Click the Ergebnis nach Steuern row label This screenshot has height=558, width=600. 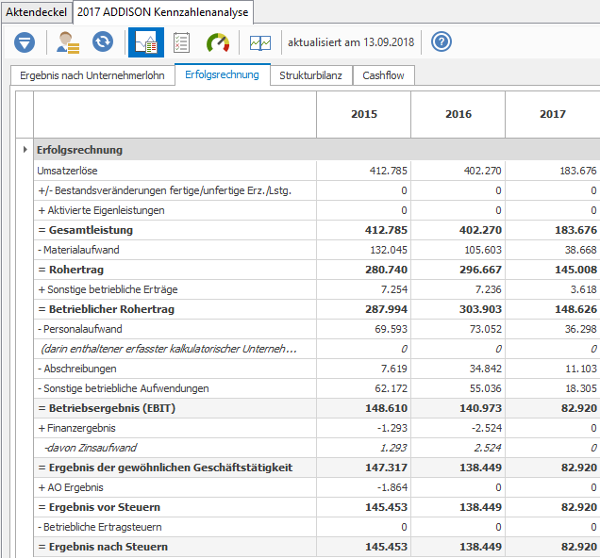click(103, 547)
